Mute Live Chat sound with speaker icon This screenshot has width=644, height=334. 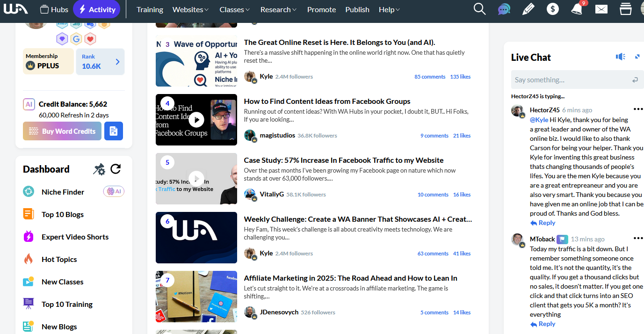click(x=621, y=57)
